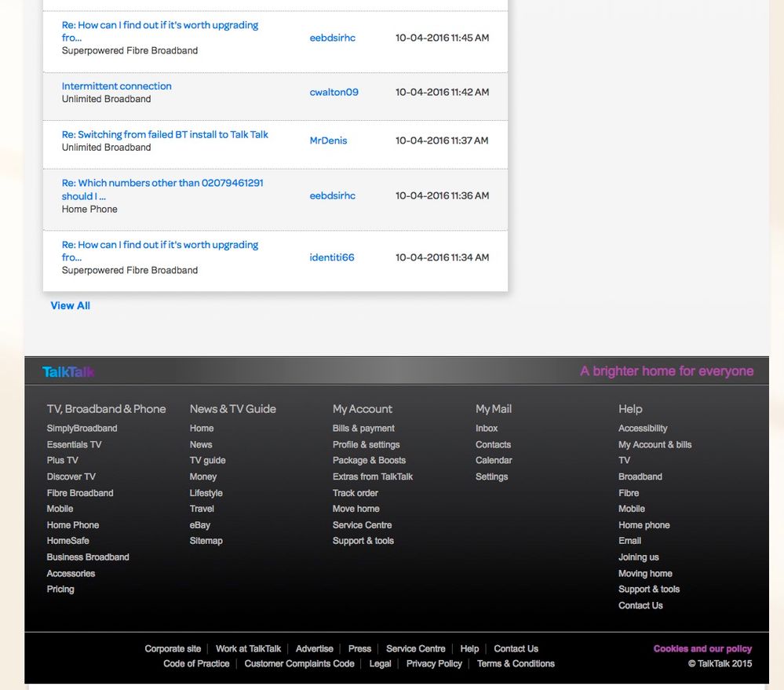The height and width of the screenshot is (690, 784).
Task: Open Cookies and our policy link
Action: click(x=702, y=649)
